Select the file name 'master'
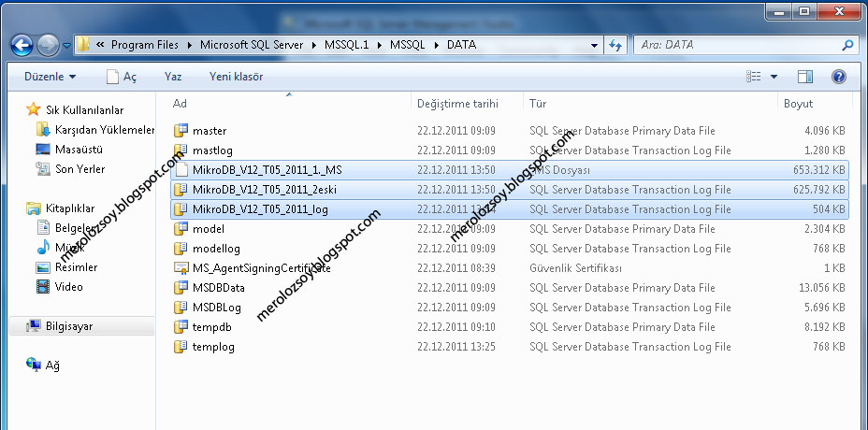 pyautogui.click(x=210, y=131)
